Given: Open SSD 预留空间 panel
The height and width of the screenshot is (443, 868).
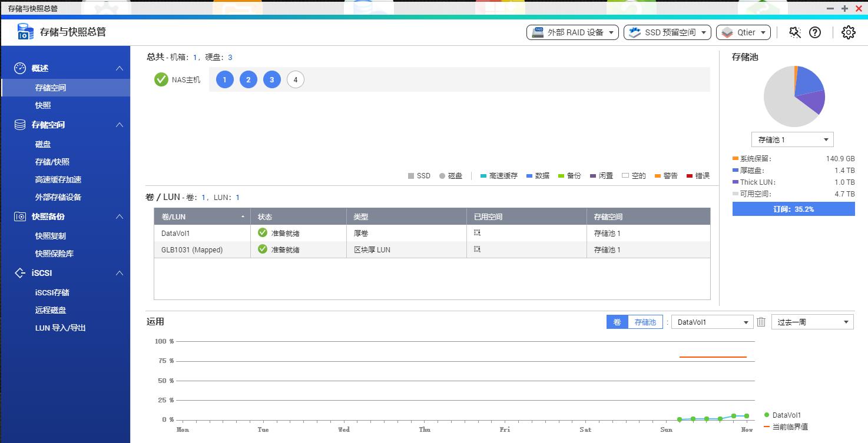Looking at the screenshot, I should tap(667, 33).
